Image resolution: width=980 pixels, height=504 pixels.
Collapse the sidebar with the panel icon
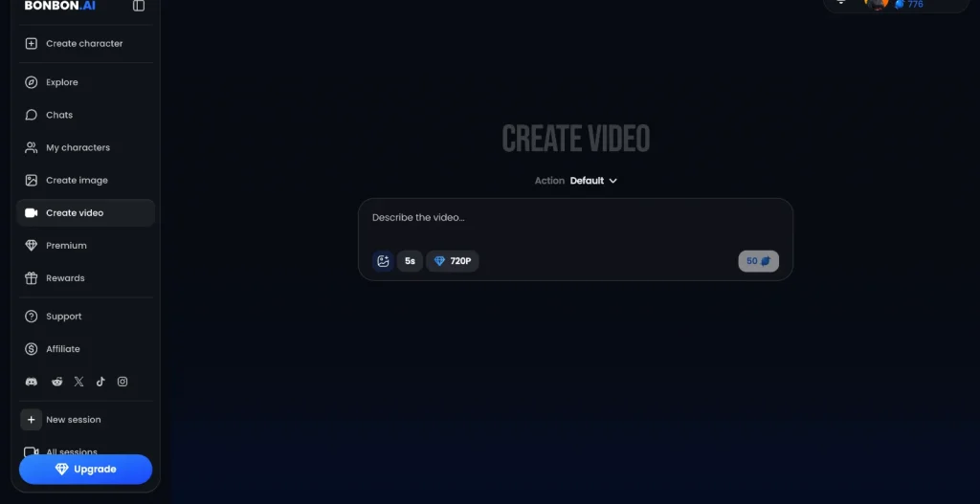click(139, 6)
